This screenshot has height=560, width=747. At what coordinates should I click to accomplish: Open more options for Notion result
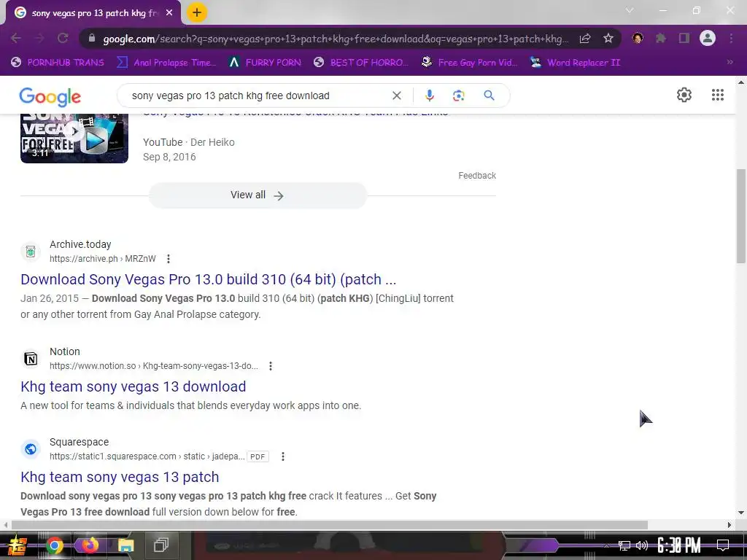tap(271, 366)
